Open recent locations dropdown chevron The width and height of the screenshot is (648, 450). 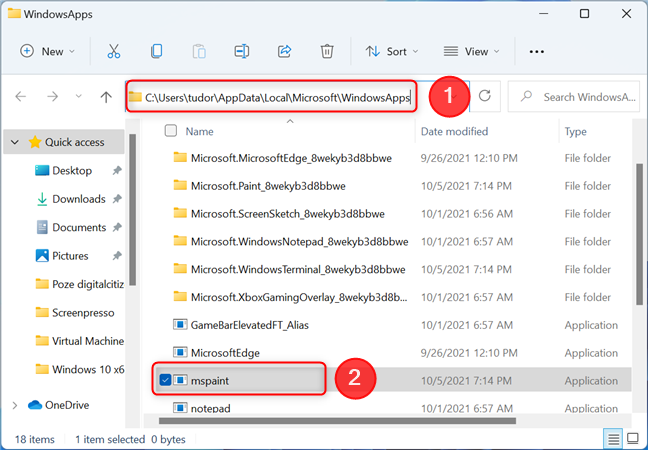click(x=79, y=97)
